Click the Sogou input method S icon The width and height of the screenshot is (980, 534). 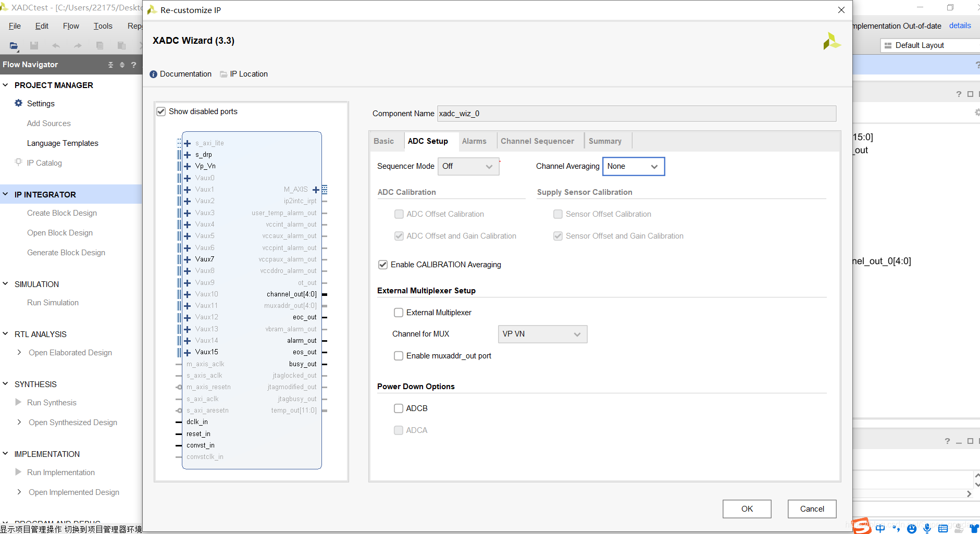[x=862, y=526]
